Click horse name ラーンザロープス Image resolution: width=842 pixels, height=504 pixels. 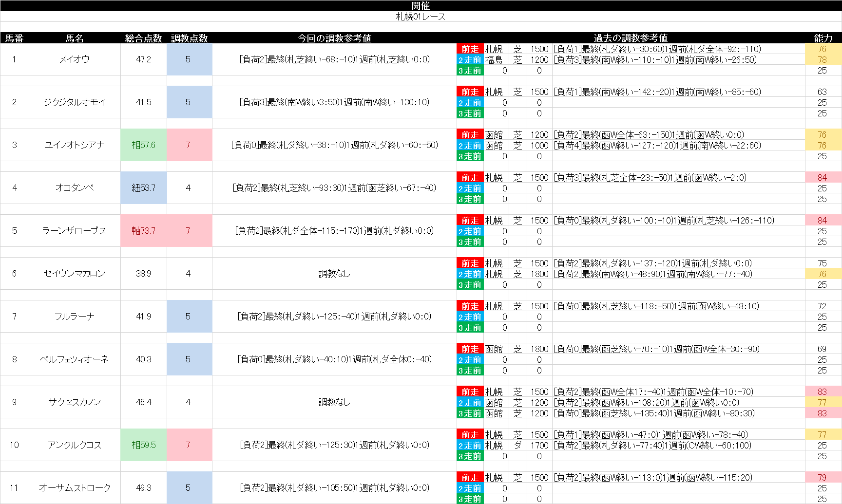pyautogui.click(x=75, y=231)
